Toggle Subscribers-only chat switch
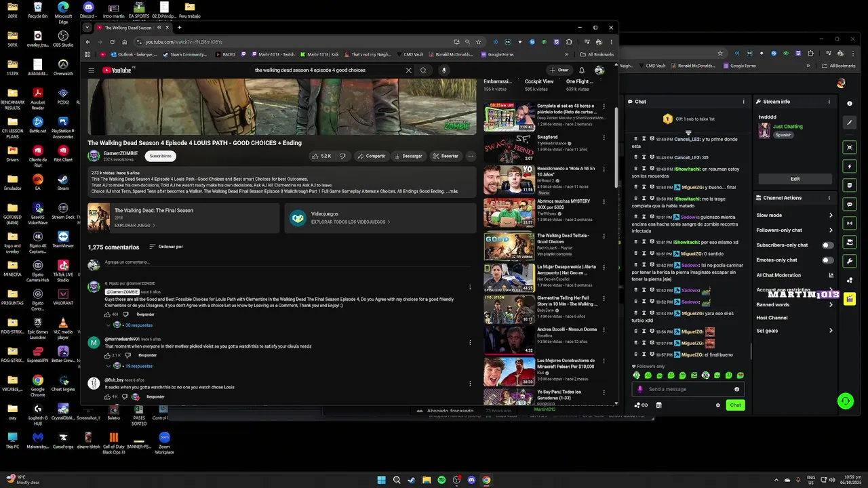This screenshot has height=488, width=868. (828, 245)
